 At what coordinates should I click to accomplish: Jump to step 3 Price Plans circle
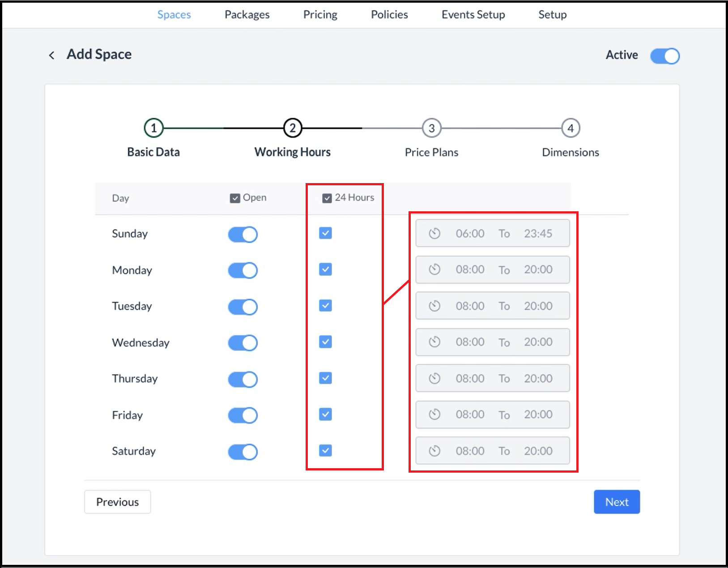(431, 128)
